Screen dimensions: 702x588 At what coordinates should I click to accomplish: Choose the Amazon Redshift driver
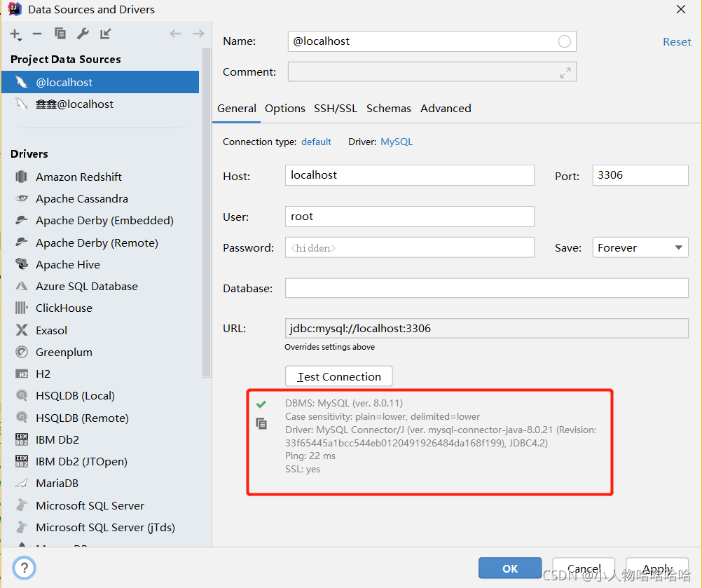(78, 177)
